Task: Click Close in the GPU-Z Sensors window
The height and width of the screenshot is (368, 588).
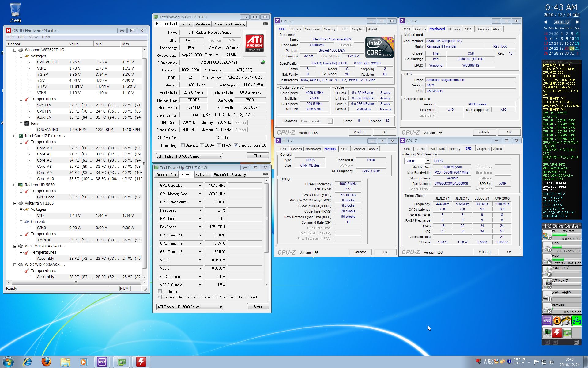Action: tap(258, 306)
